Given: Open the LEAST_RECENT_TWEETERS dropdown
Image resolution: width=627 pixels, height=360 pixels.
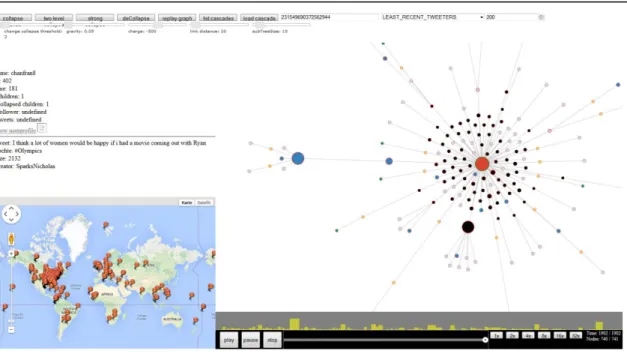Looking at the screenshot, I should click(x=432, y=17).
